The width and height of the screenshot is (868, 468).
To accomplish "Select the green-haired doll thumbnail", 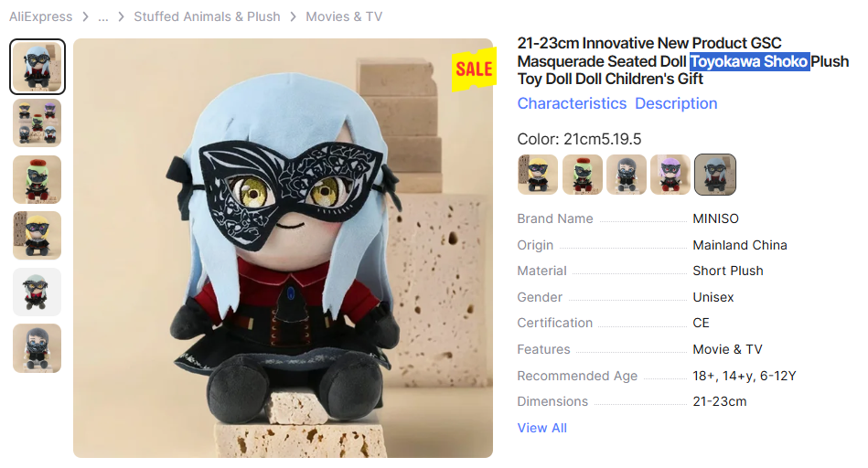I will click(38, 179).
